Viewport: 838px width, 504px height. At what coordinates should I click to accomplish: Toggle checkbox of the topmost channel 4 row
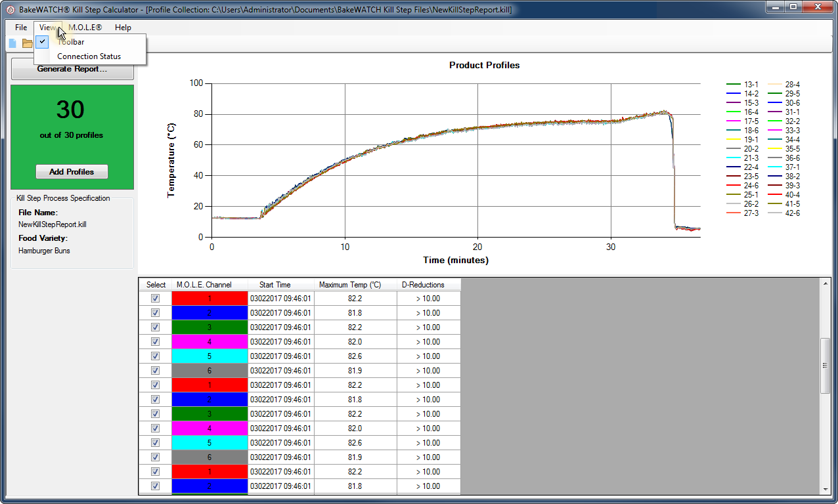point(156,341)
